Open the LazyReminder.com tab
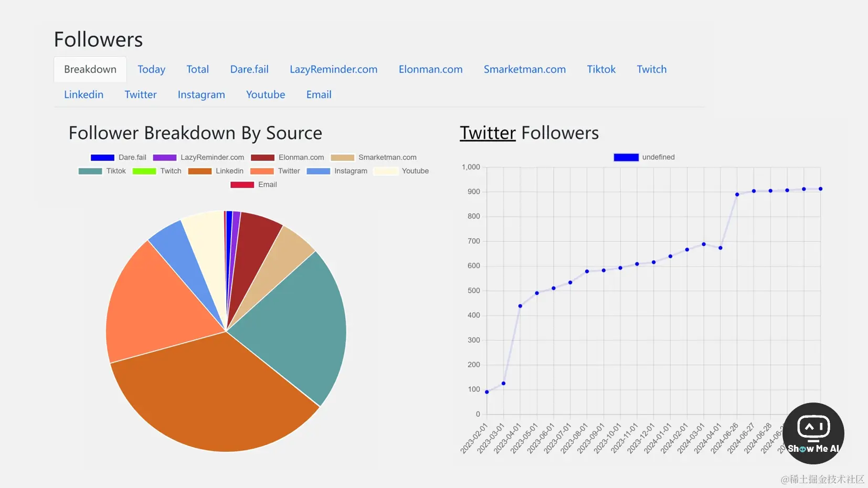Screen dimensions: 868x488 click(x=333, y=69)
